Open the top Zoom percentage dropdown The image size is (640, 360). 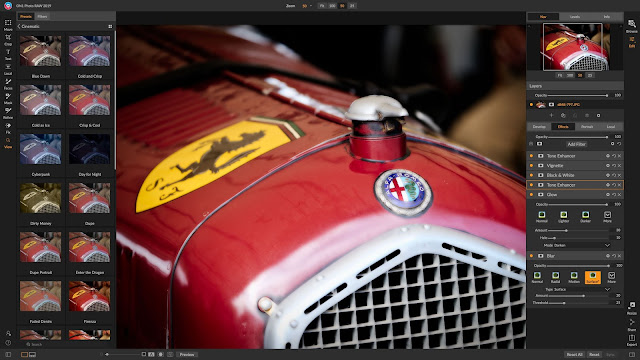[307, 6]
